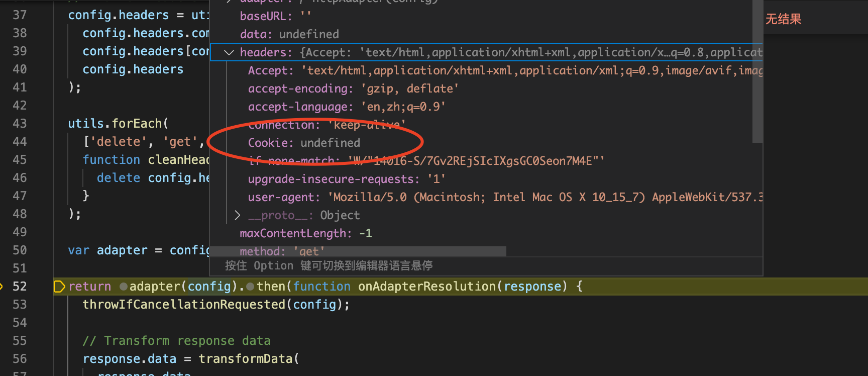
Task: Click the inline breakpoint dot before then(function
Action: tap(250, 287)
